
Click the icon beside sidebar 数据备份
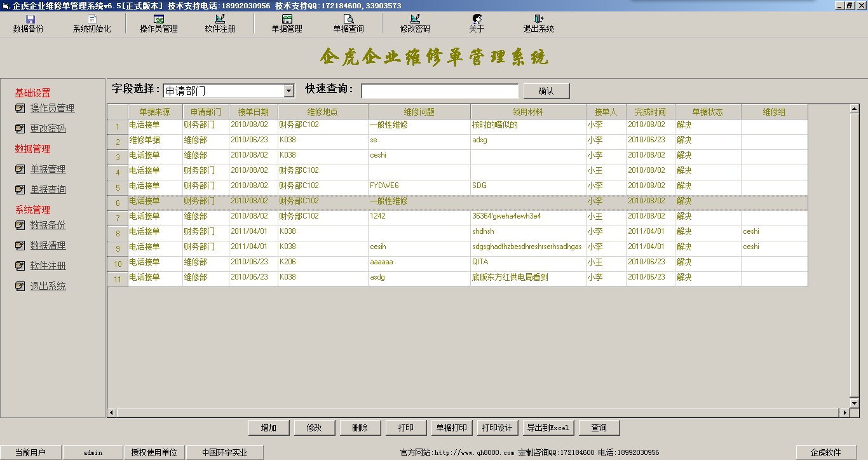point(20,225)
